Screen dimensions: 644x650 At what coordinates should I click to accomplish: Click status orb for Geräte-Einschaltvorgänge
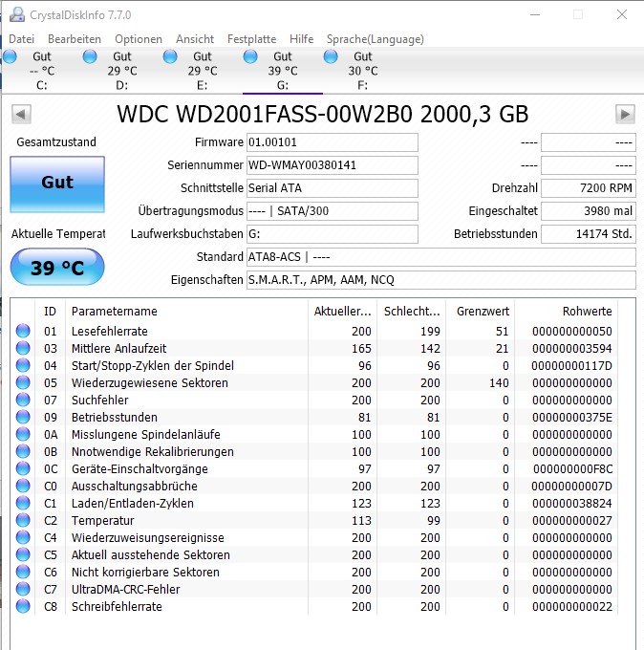click(x=23, y=468)
